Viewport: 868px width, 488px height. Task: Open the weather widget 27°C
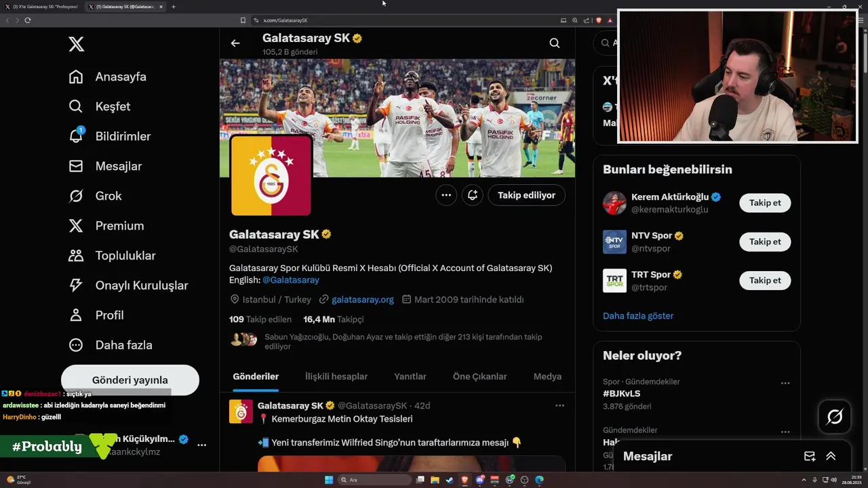tap(19, 480)
